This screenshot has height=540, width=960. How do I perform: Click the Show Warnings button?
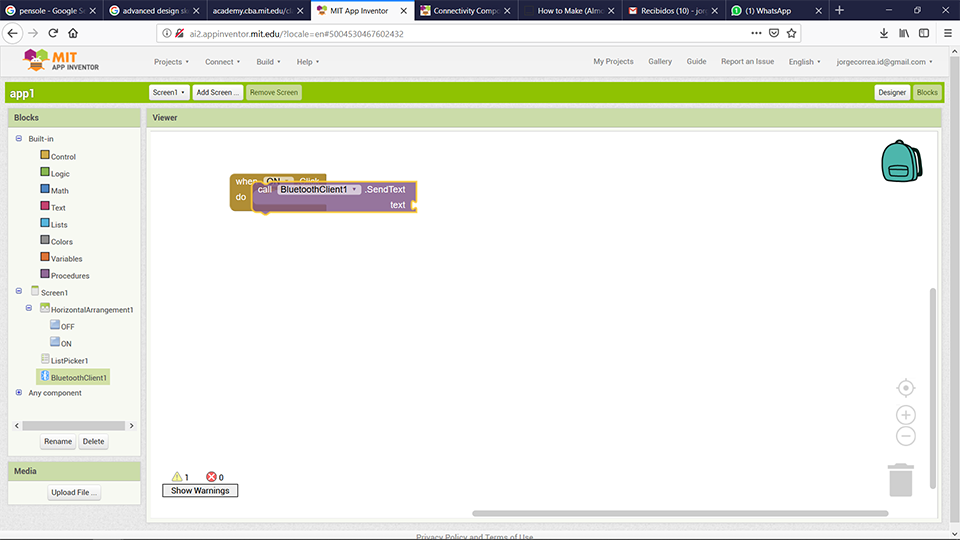coord(200,490)
